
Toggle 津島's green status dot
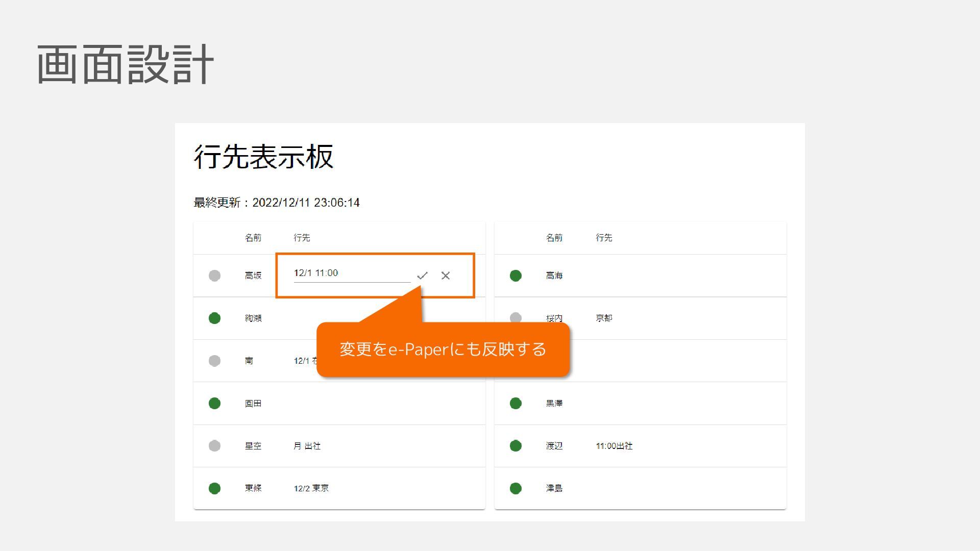[x=516, y=488]
